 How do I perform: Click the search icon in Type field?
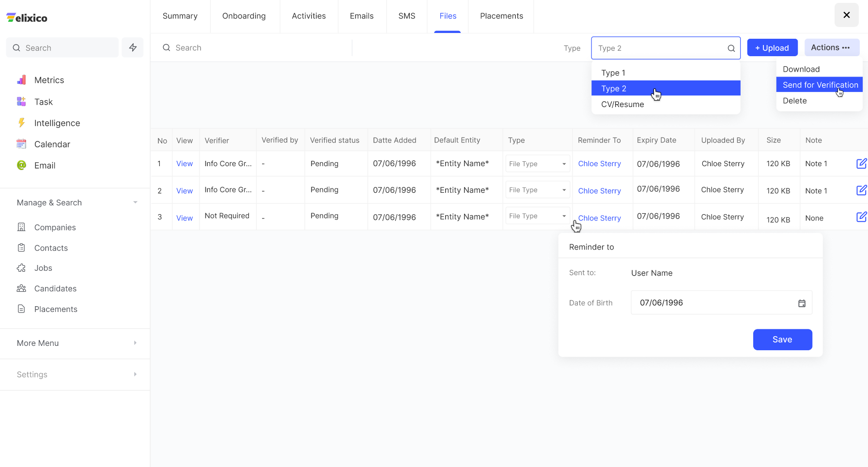click(731, 48)
